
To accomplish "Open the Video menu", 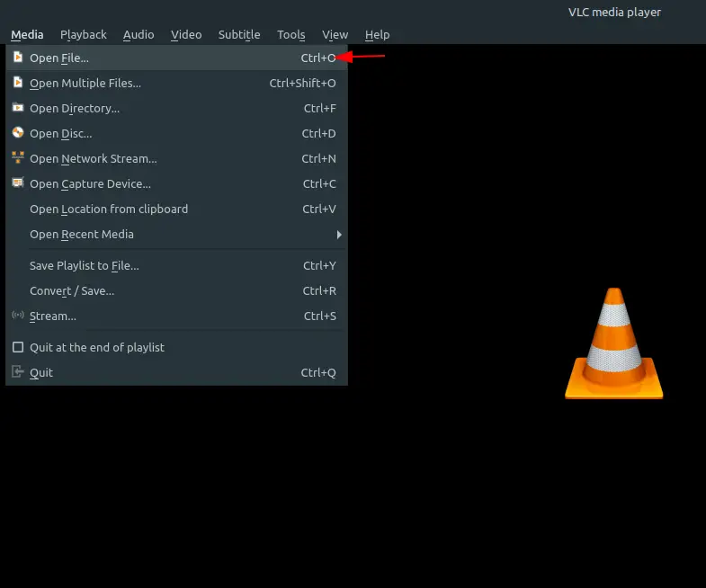I will click(x=186, y=35).
